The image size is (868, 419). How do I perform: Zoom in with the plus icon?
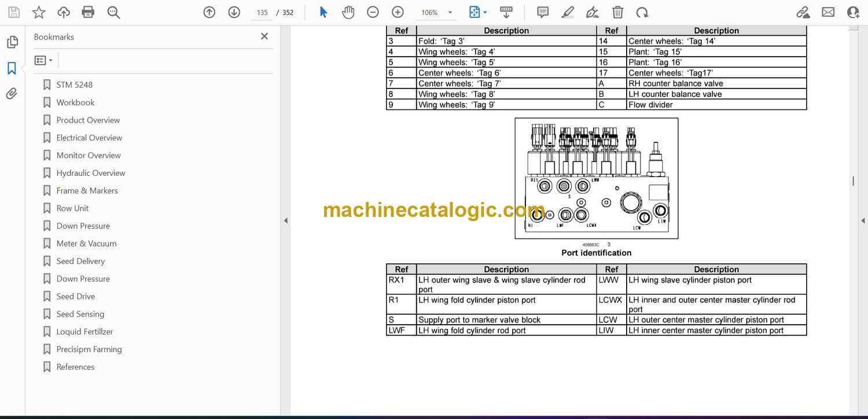pos(398,12)
